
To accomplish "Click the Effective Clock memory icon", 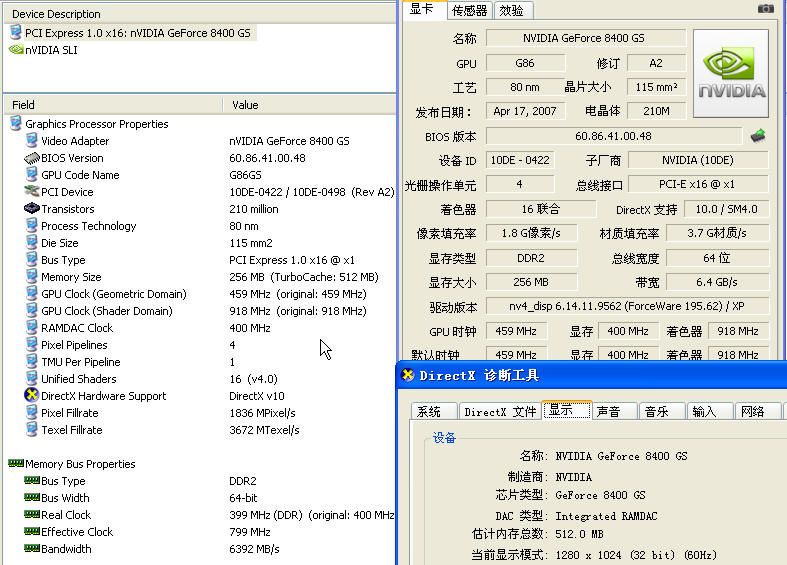I will point(32,531).
